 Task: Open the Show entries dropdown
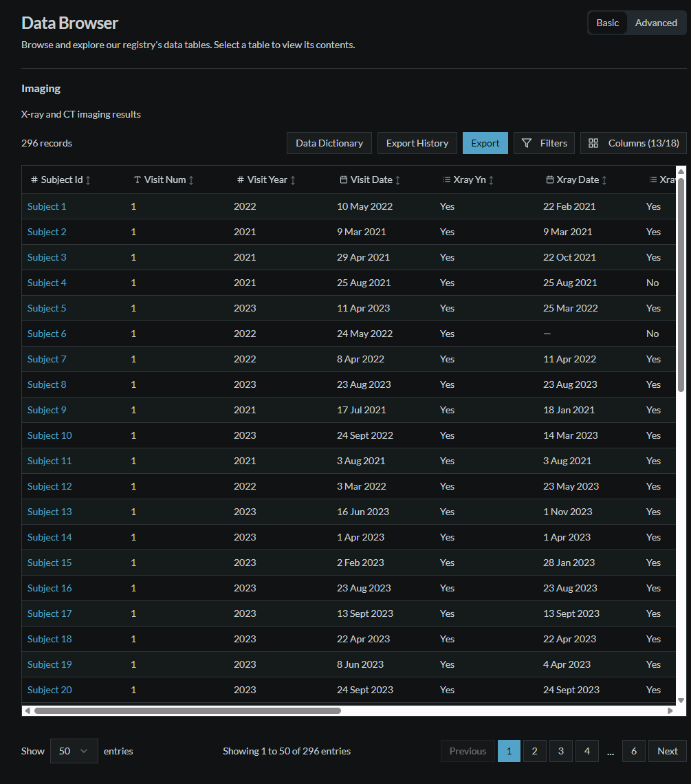(x=74, y=750)
